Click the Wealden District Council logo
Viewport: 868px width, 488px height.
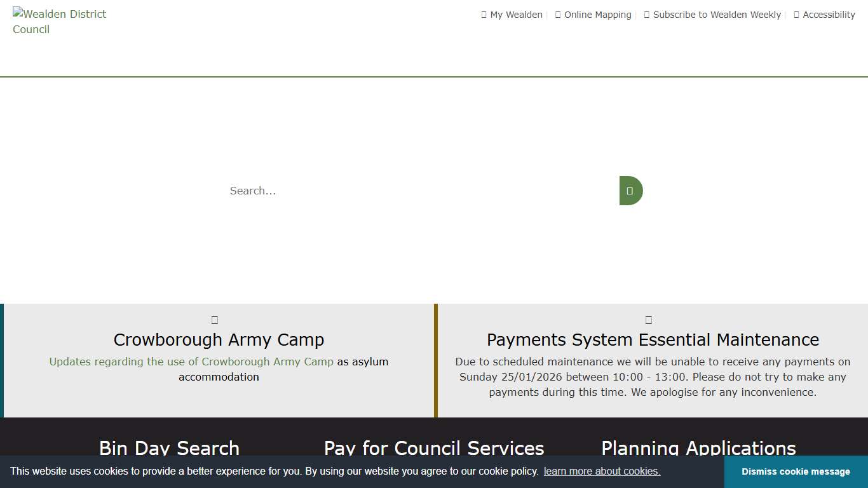click(59, 22)
